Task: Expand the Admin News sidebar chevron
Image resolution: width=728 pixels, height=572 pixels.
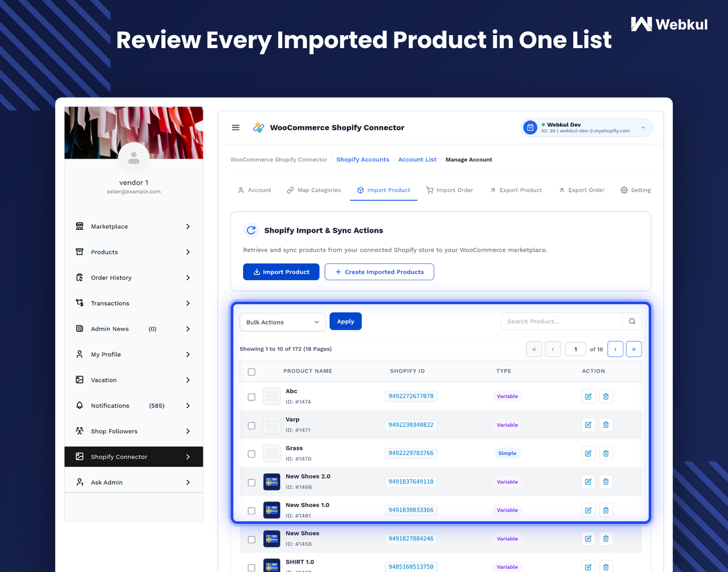Action: 188,329
